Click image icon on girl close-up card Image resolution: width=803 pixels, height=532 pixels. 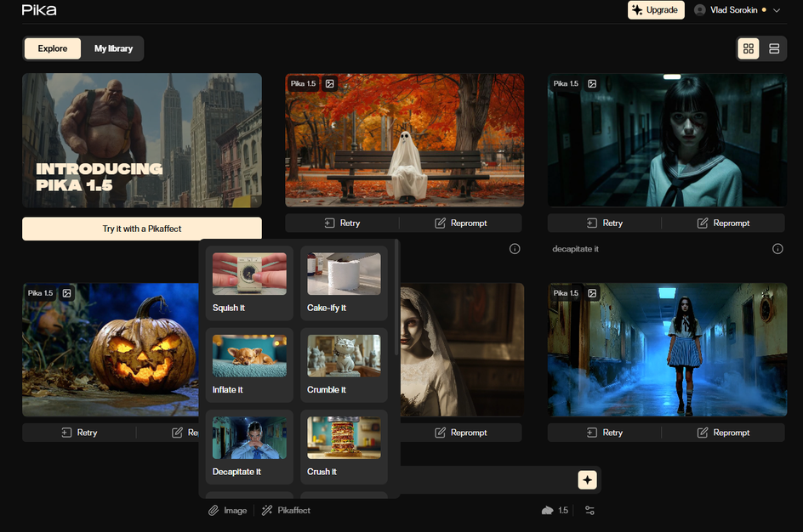pyautogui.click(x=592, y=83)
